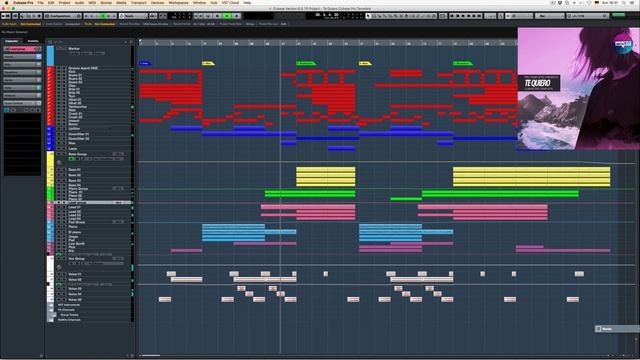Expand the Equalizers inspector section

tap(22, 72)
